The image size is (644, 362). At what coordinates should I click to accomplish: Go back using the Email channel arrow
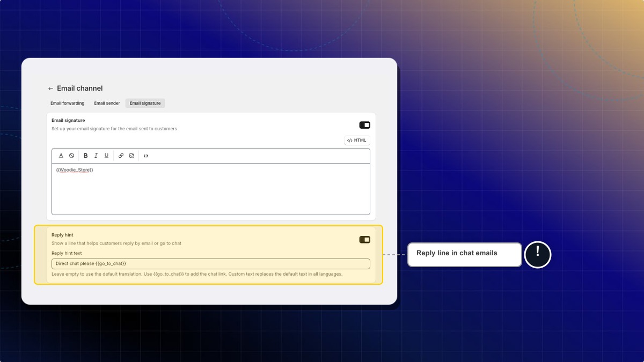pos(50,88)
